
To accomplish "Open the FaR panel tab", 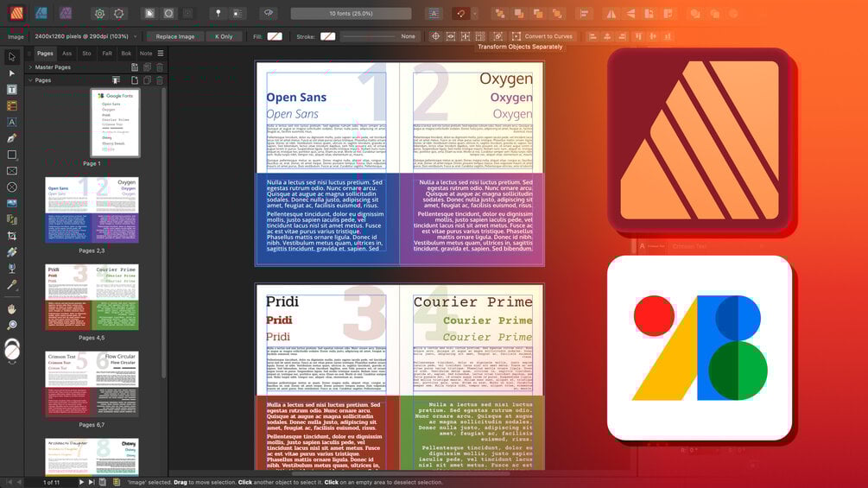I will (x=107, y=53).
